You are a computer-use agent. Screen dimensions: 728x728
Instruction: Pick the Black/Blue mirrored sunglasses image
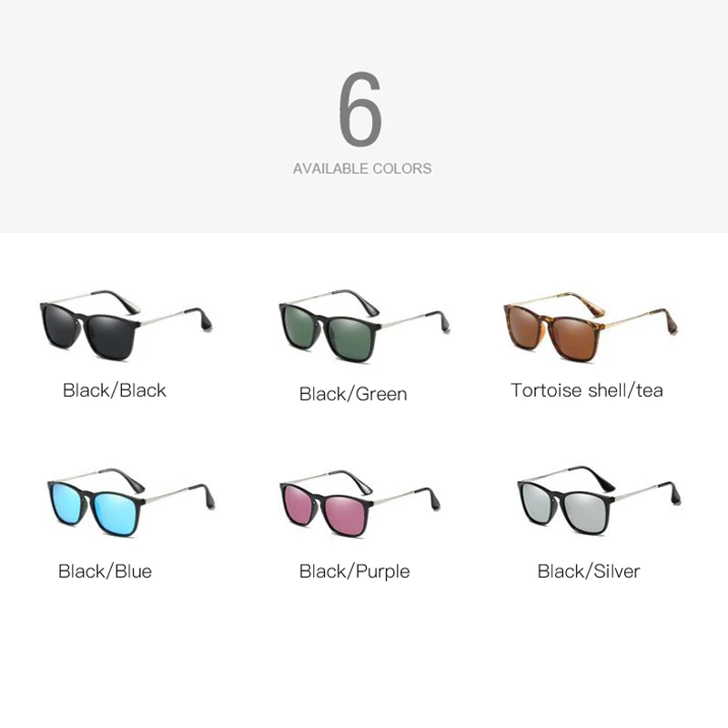coord(131,502)
